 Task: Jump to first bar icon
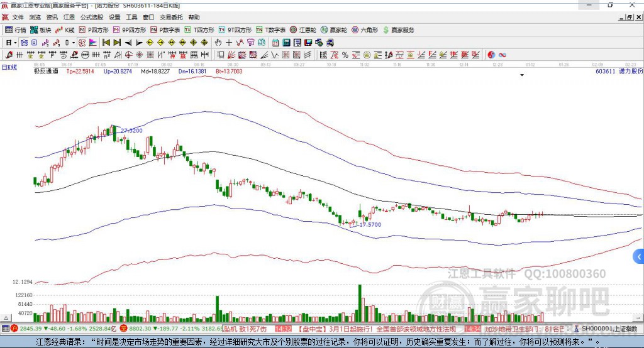[106, 43]
